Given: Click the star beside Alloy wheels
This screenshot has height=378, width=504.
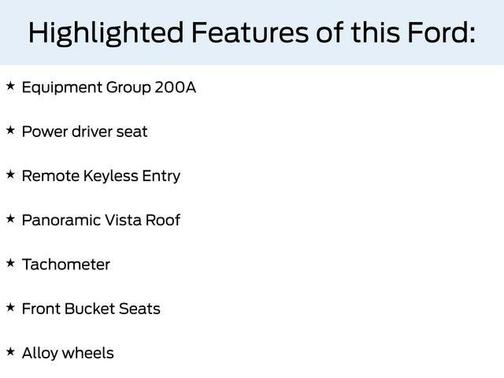Looking at the screenshot, I should (x=11, y=352).
